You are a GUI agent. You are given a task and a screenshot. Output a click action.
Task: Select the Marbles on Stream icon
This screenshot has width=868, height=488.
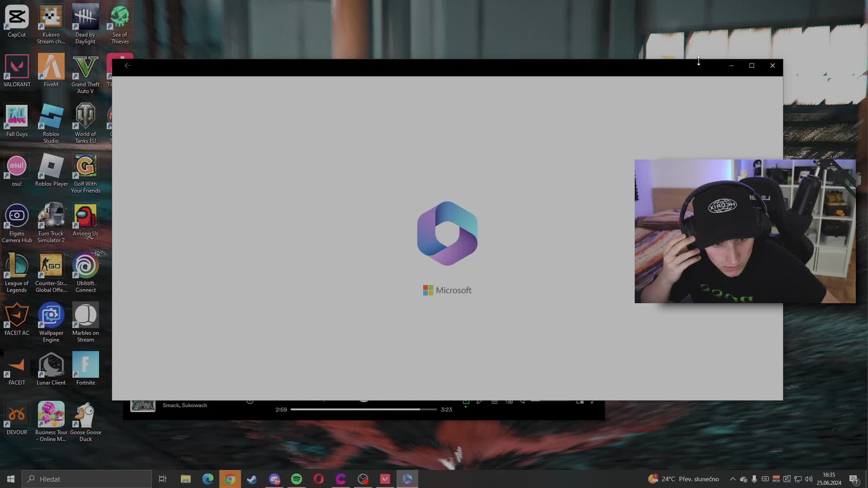pos(85,323)
